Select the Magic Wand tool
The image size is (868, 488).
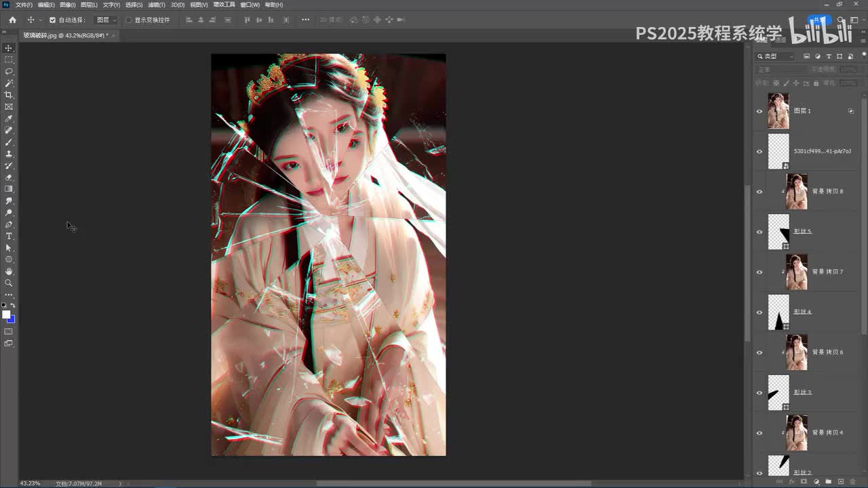(9, 83)
